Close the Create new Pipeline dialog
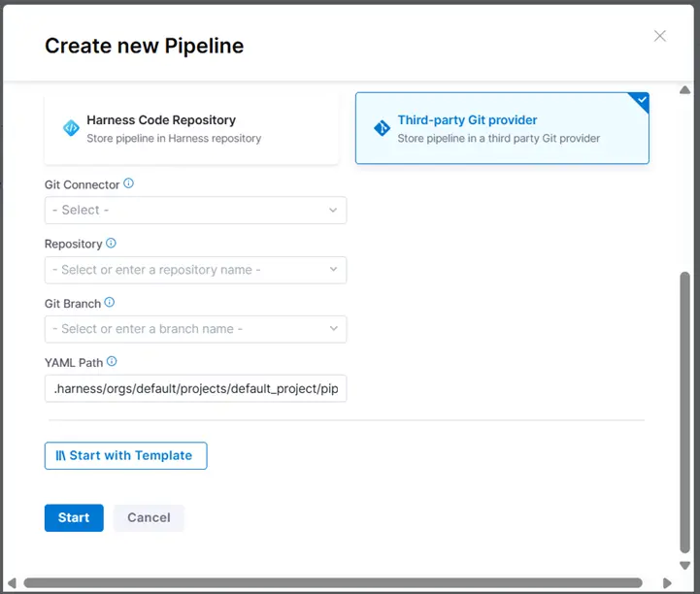Viewport: 700px width, 594px height. (x=660, y=36)
